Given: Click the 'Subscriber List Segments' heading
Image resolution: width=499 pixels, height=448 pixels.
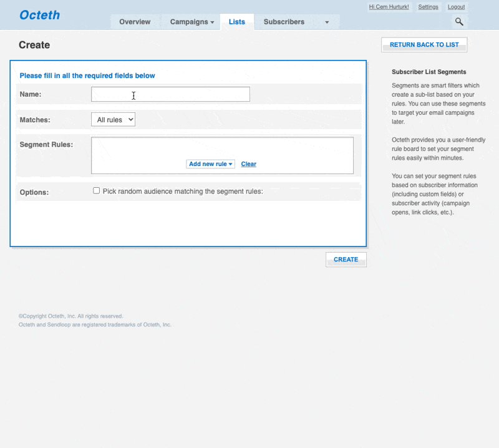Looking at the screenshot, I should (429, 72).
